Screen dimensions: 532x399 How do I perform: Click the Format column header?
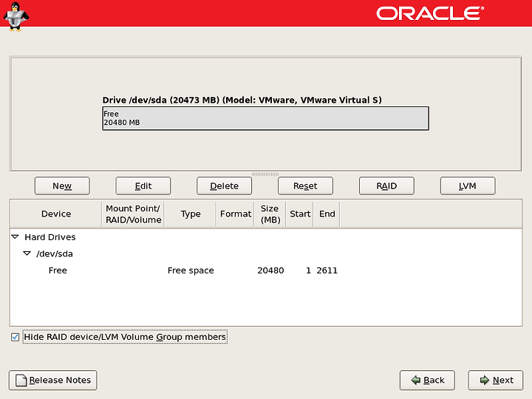[x=235, y=214]
